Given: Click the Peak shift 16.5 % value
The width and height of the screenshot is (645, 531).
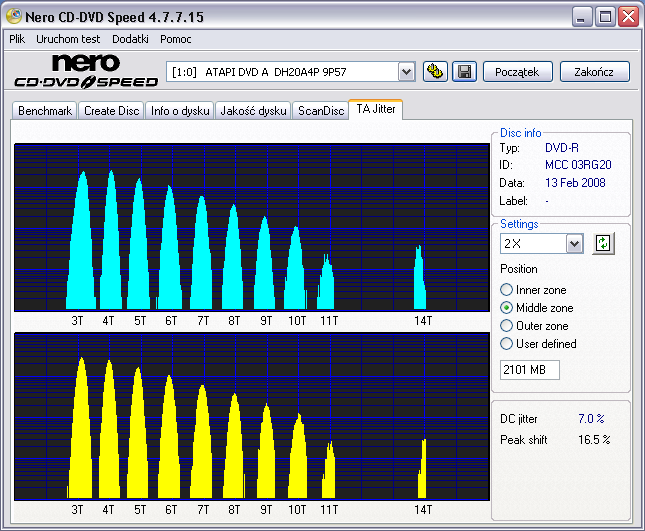Looking at the screenshot, I should [x=594, y=440].
